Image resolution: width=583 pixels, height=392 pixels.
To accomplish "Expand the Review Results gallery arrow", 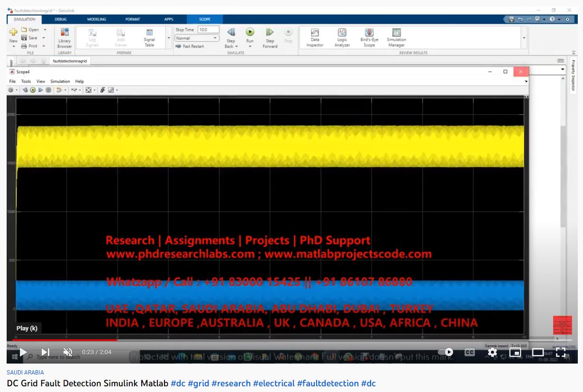I will [524, 38].
